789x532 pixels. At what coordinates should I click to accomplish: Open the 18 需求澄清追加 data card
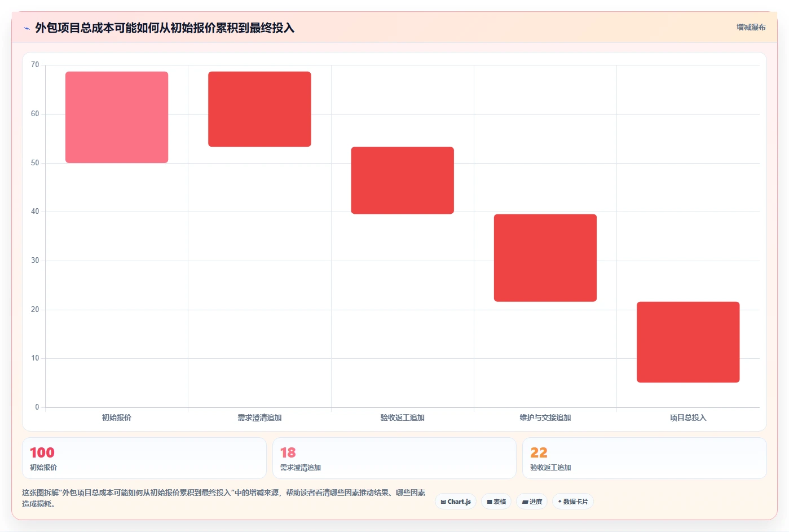tap(394, 458)
